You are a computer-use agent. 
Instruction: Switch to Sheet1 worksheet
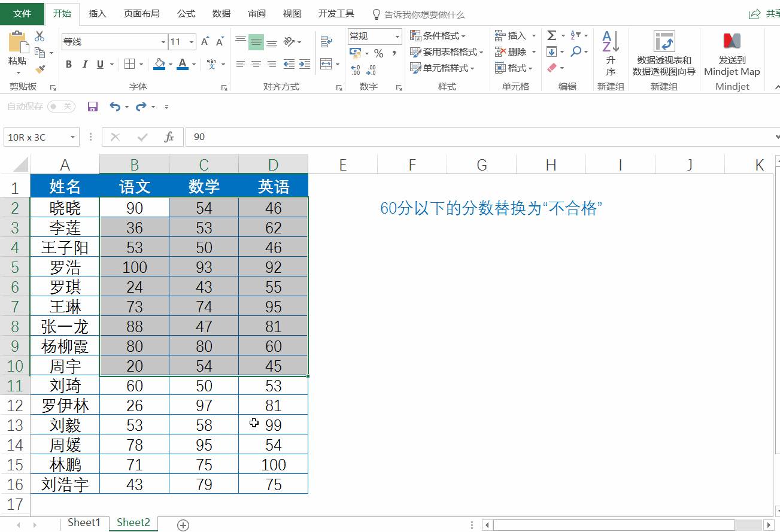coord(84,522)
